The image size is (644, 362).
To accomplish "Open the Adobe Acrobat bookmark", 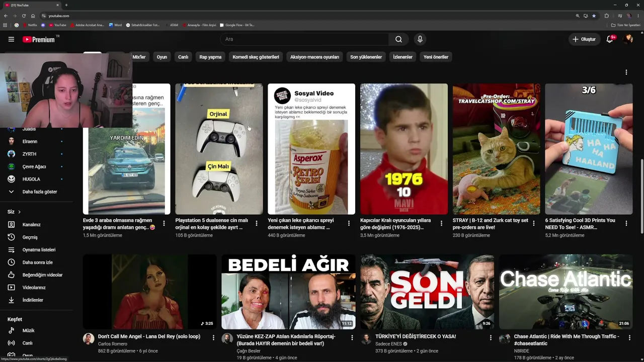I will pos(87,25).
